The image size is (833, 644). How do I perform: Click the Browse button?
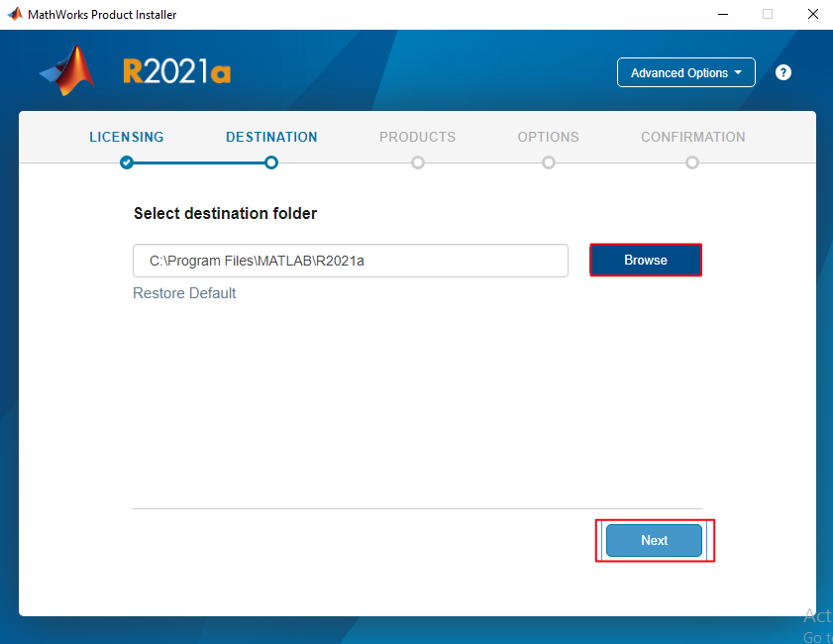(645, 260)
